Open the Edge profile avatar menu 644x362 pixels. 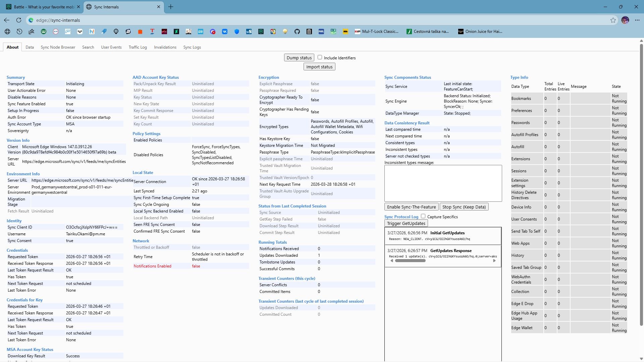point(625,20)
